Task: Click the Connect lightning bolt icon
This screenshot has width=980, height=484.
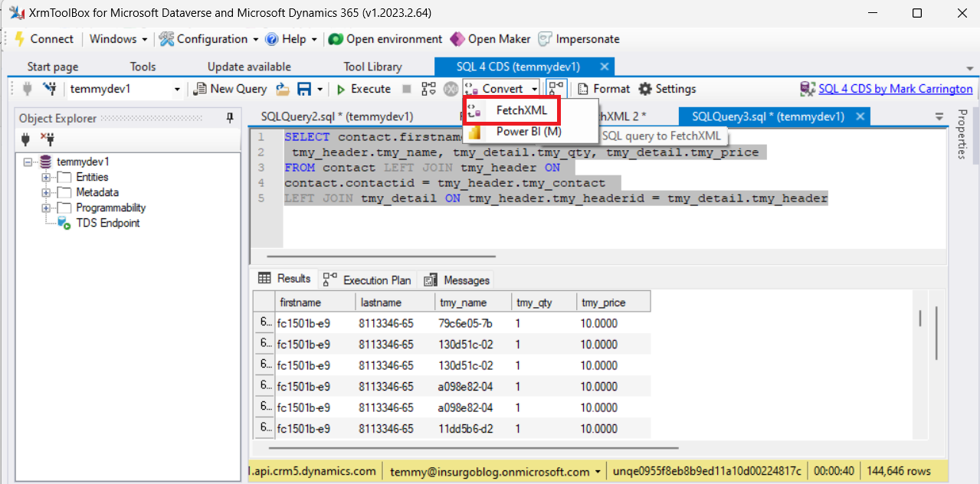Action: (x=20, y=39)
